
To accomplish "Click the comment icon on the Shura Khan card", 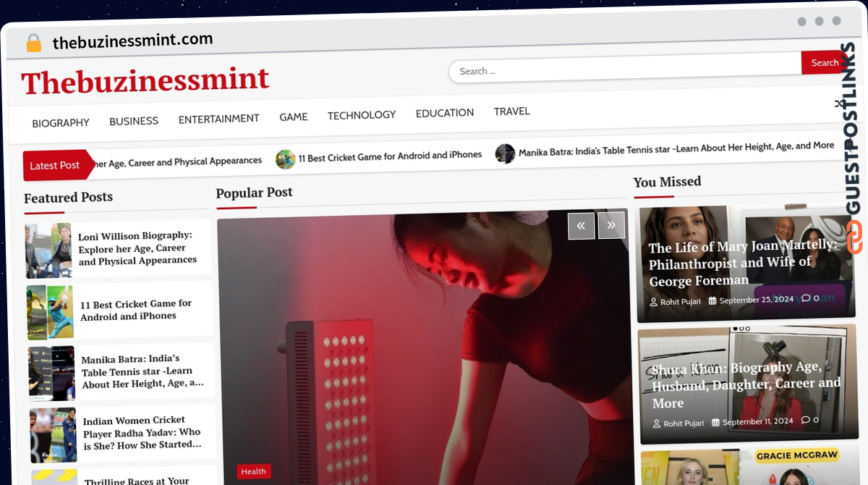I will pyautogui.click(x=805, y=420).
